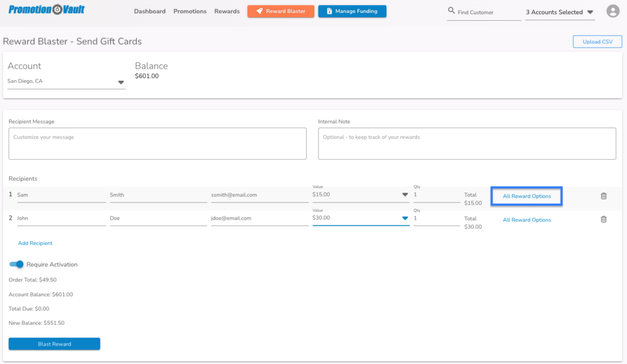Open the San Diego, CA account dropdown

(66, 81)
